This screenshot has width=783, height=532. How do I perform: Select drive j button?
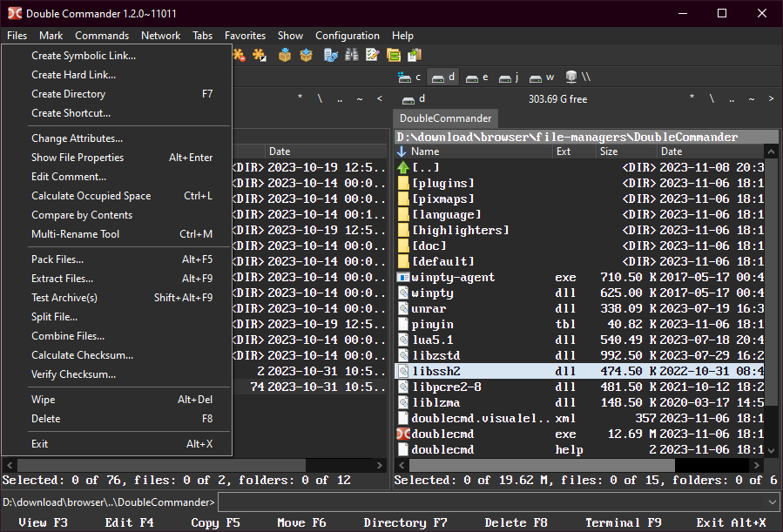click(x=509, y=77)
